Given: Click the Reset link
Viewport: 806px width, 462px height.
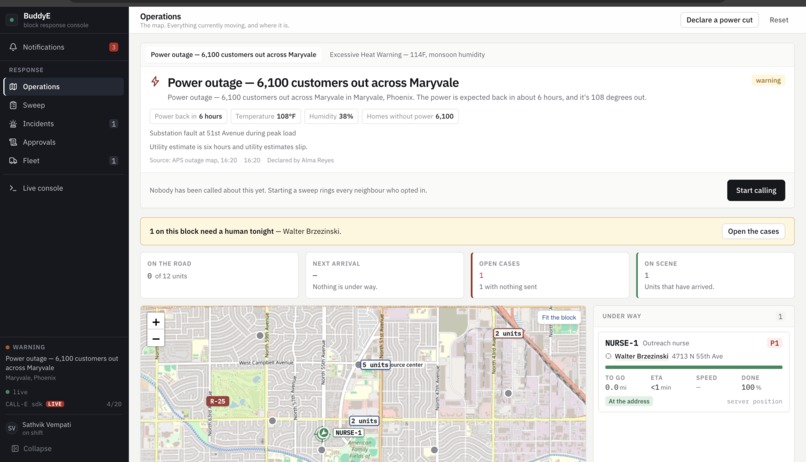Looking at the screenshot, I should (779, 20).
